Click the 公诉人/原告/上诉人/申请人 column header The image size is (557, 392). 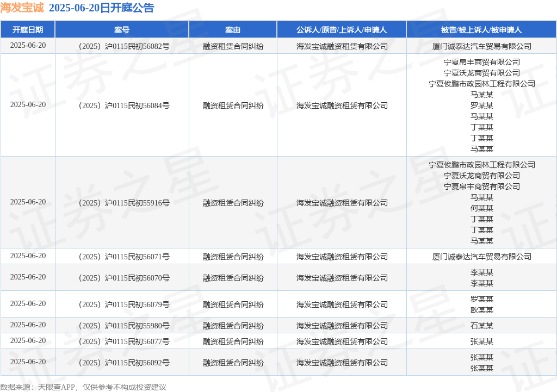[342, 30]
